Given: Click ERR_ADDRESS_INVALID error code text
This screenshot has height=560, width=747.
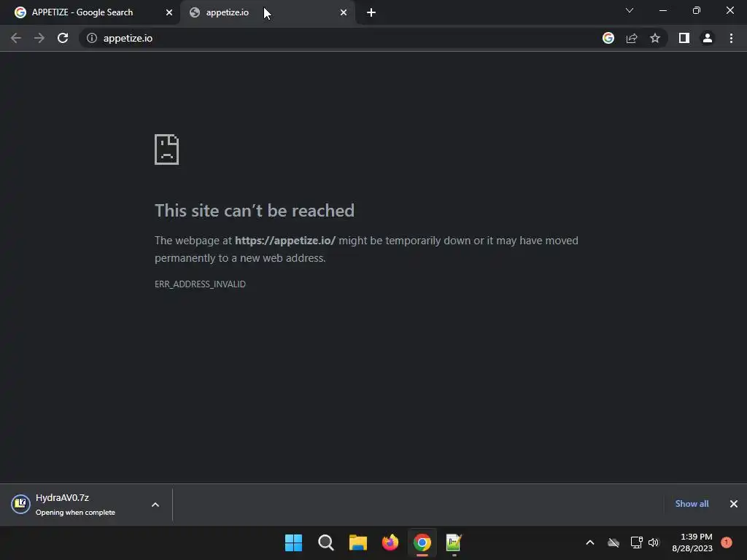Looking at the screenshot, I should (200, 284).
